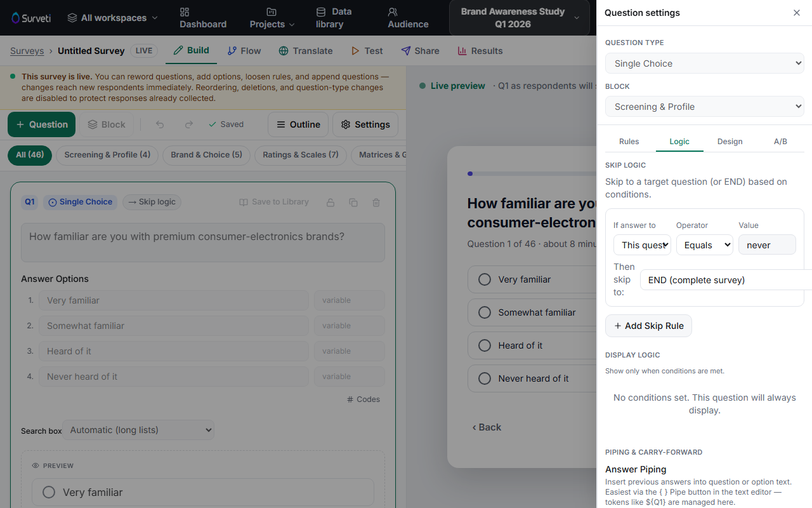Open the Block Screening & Profile dropdown

705,107
